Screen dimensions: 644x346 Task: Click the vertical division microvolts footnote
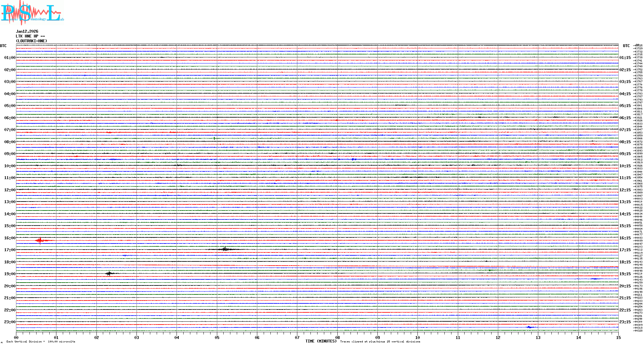point(41,342)
